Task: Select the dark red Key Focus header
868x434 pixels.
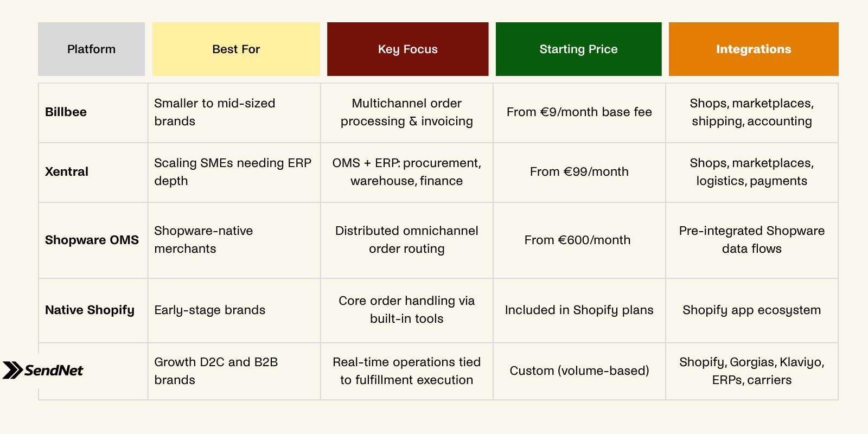Action: coord(407,49)
